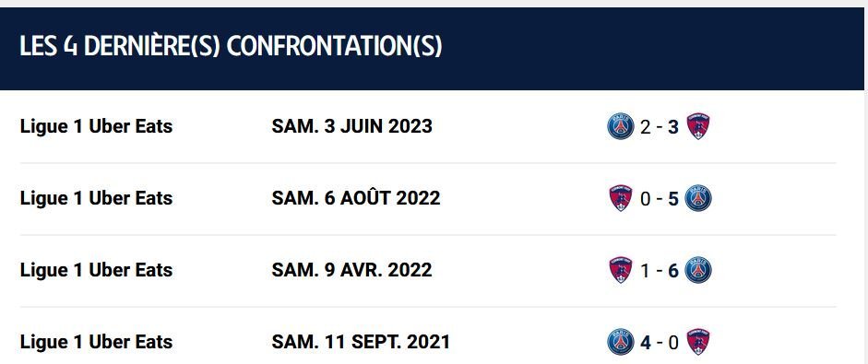
Task: Click Clermont logo in 11 Sept 2021 match
Action: click(x=698, y=342)
